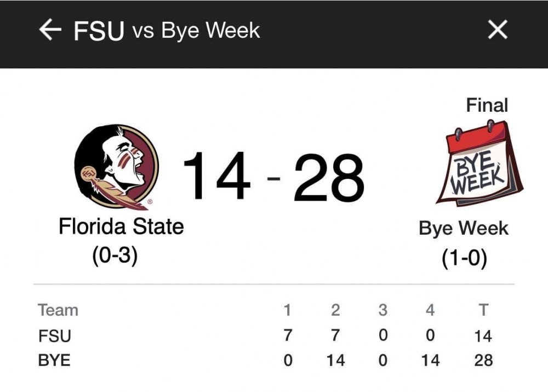Click Florida State's score of 14
The image size is (548, 392).
point(216,177)
